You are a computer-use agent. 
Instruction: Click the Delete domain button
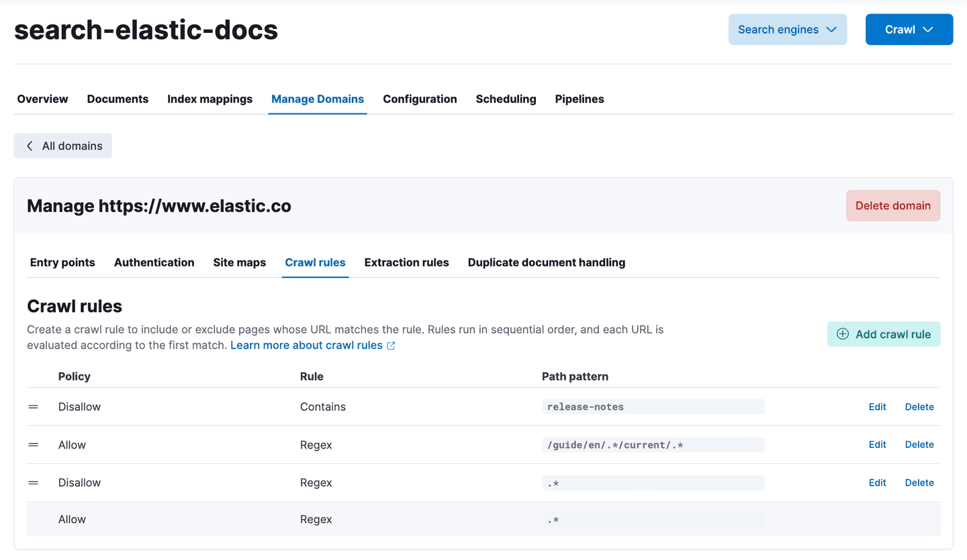pos(893,205)
